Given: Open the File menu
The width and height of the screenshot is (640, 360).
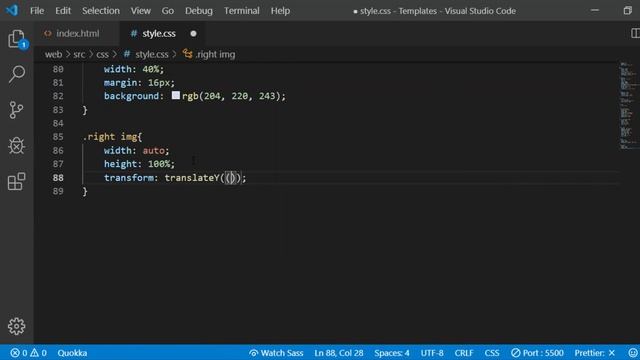Looking at the screenshot, I should [x=37, y=11].
